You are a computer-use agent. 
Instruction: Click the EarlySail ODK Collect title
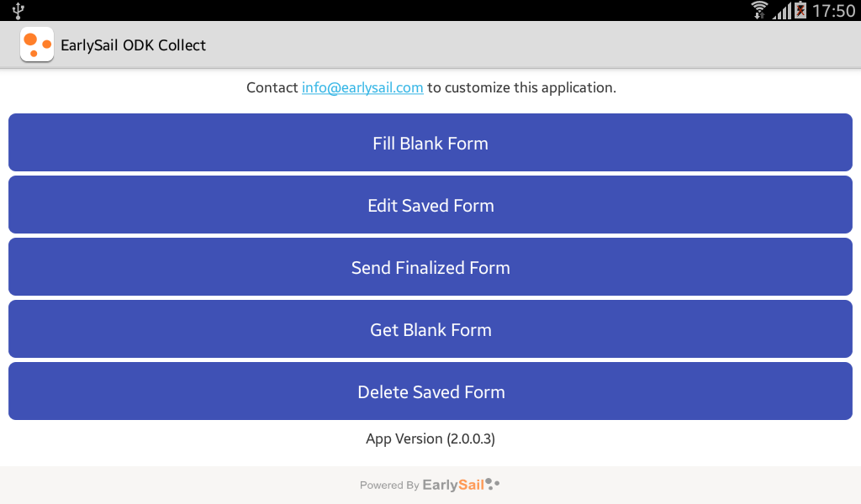click(x=133, y=45)
